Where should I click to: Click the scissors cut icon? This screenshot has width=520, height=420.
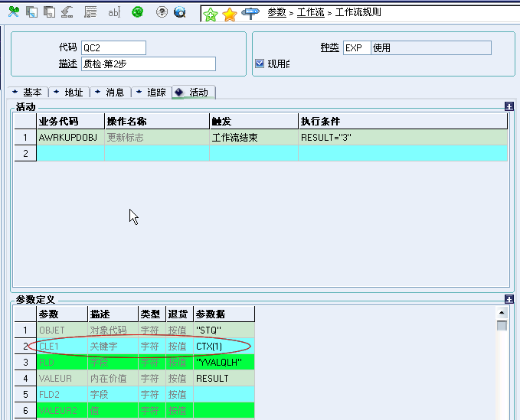[13, 12]
